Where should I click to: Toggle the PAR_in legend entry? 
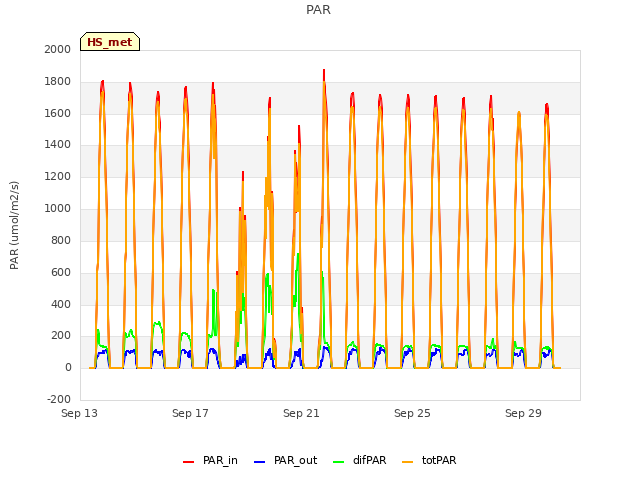(211, 460)
